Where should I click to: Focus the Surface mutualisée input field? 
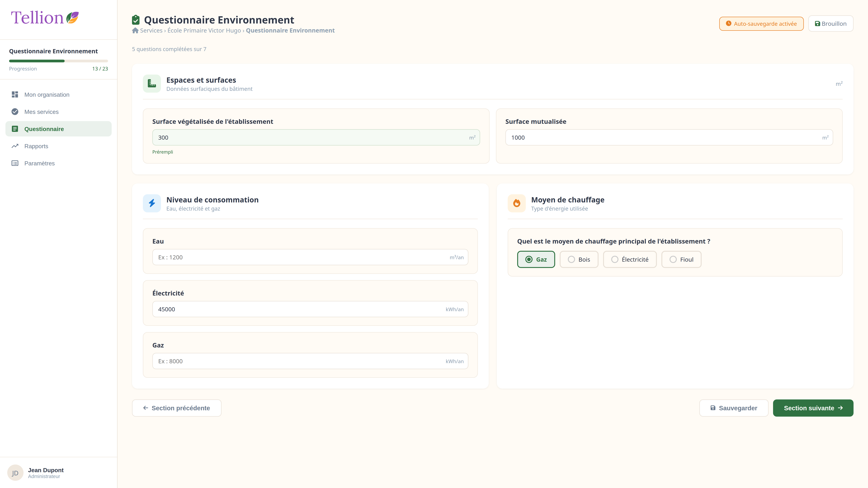pos(669,137)
